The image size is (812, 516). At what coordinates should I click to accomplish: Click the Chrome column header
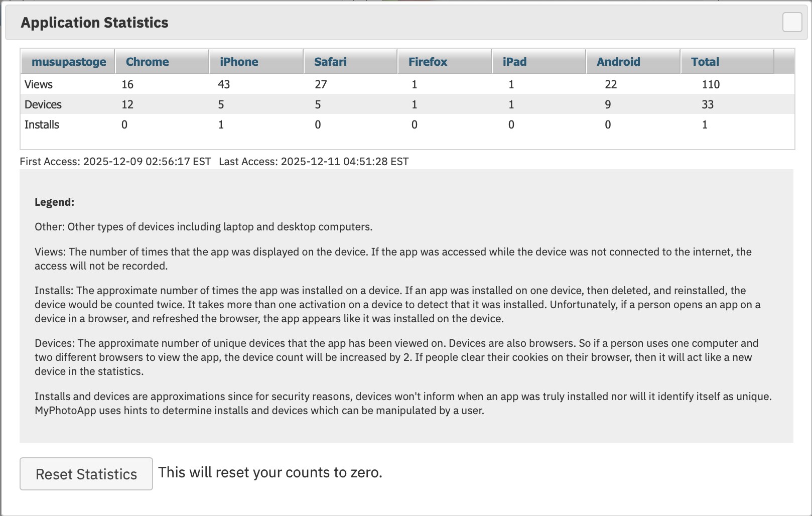147,62
